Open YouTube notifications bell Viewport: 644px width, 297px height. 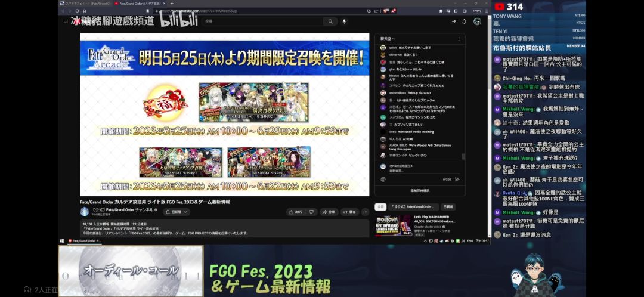(x=464, y=21)
